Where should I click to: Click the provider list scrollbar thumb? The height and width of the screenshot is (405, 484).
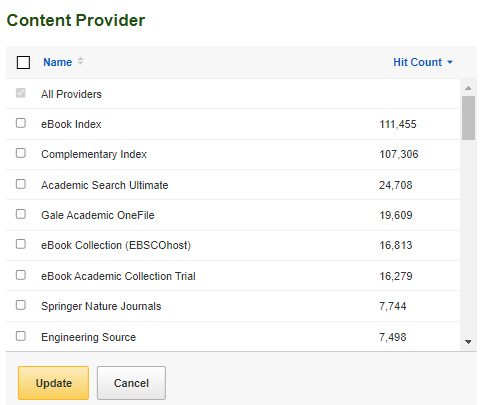coord(468,118)
